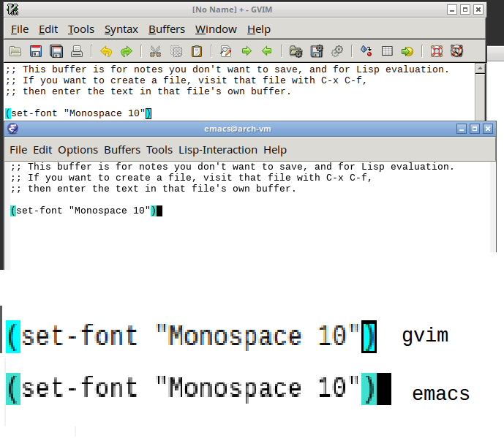Load session using folder-gear icon in GVIM
504x438 pixels.
click(x=296, y=51)
